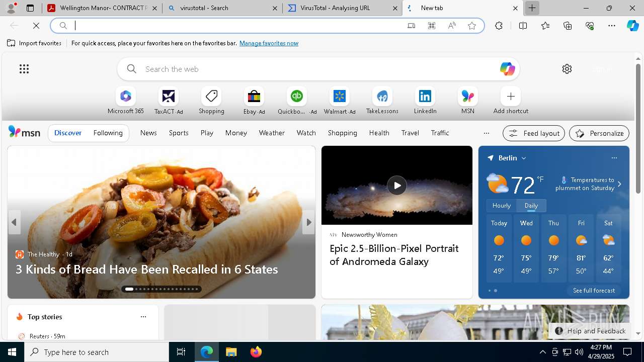Open new tab page settings gear
The image size is (644, 362).
tap(567, 69)
